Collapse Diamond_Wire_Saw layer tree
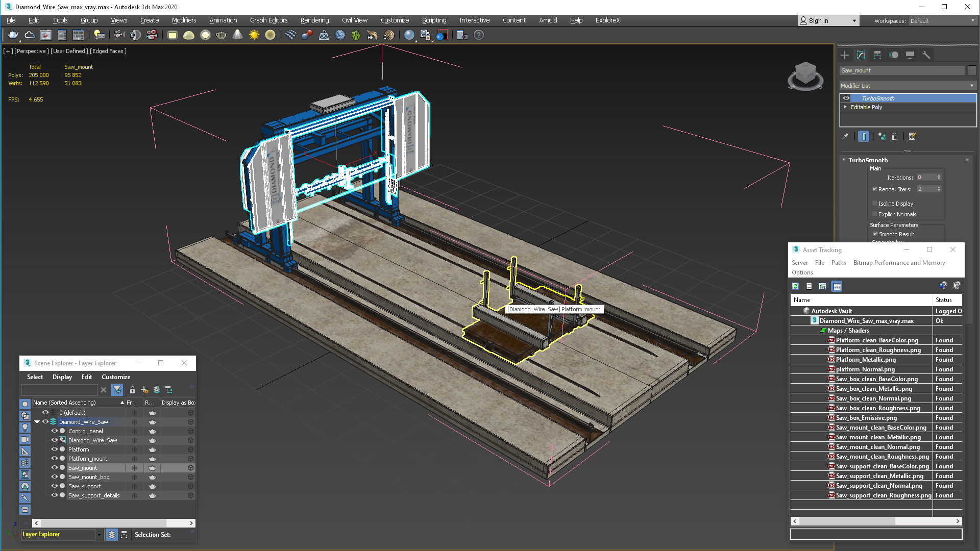Image resolution: width=980 pixels, height=551 pixels. 37,422
